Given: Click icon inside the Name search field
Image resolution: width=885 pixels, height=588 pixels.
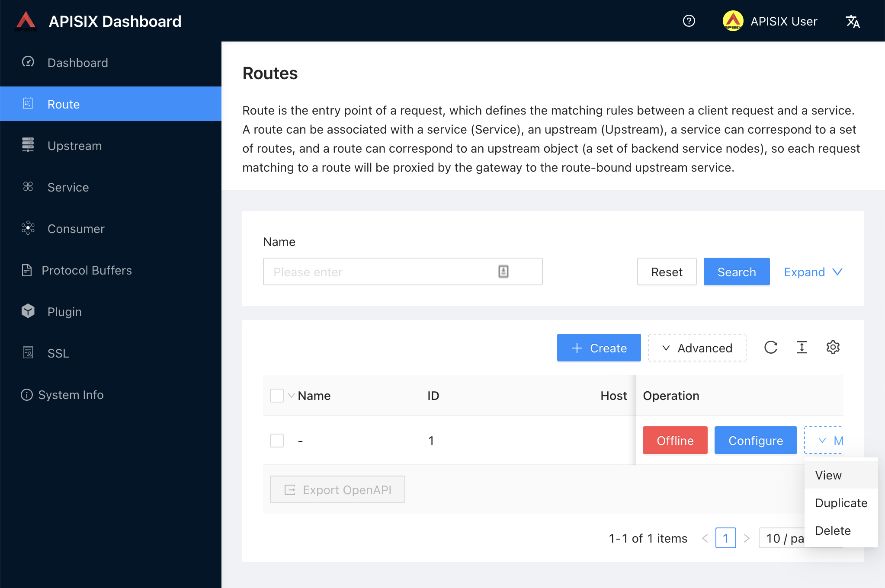Looking at the screenshot, I should pyautogui.click(x=503, y=272).
